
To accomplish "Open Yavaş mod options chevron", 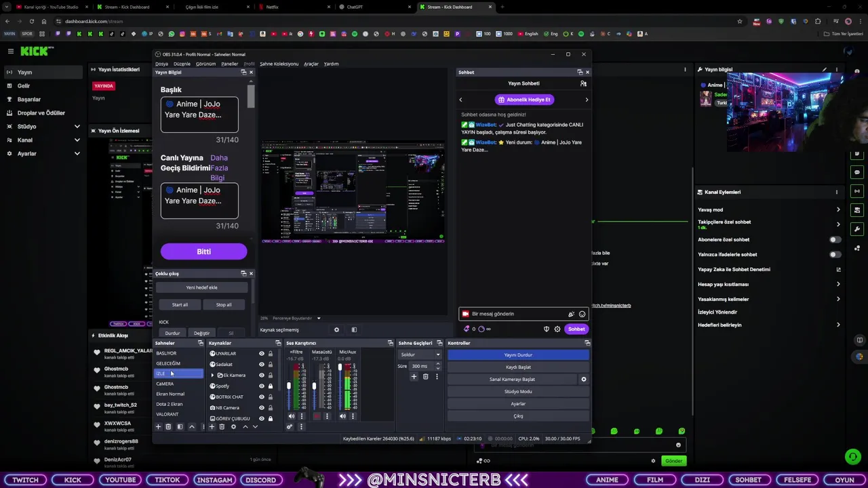I will click(838, 210).
